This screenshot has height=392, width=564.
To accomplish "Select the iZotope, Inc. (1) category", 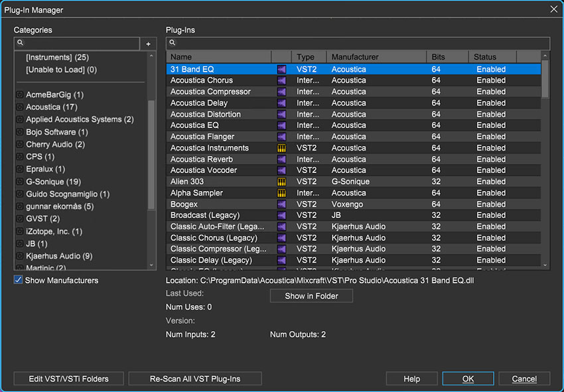I will coord(54,231).
